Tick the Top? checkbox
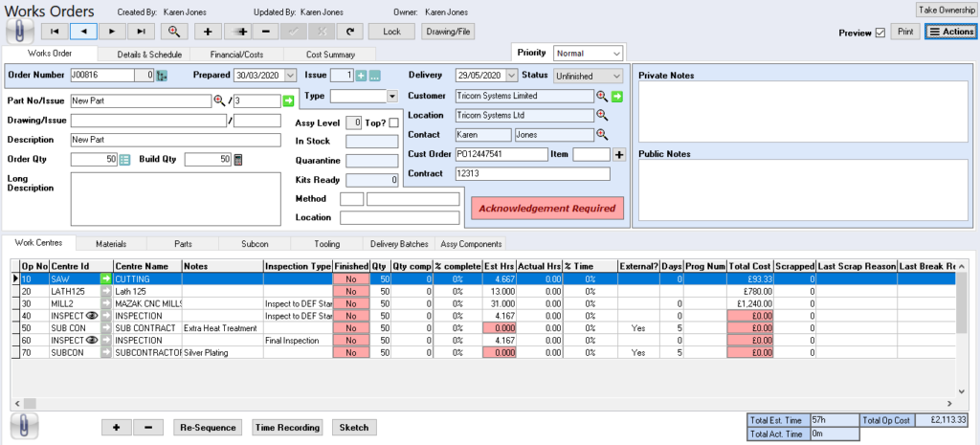Image resolution: width=980 pixels, height=445 pixels. click(393, 122)
